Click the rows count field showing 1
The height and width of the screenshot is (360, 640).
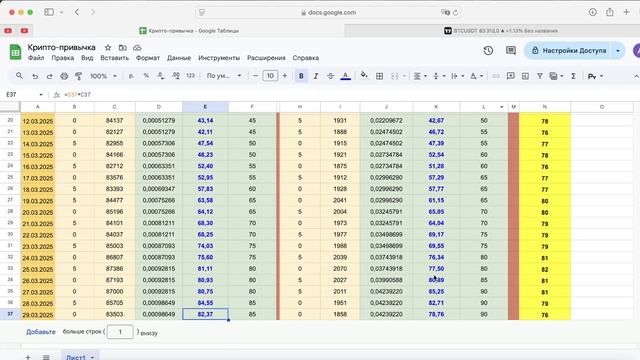click(120, 332)
